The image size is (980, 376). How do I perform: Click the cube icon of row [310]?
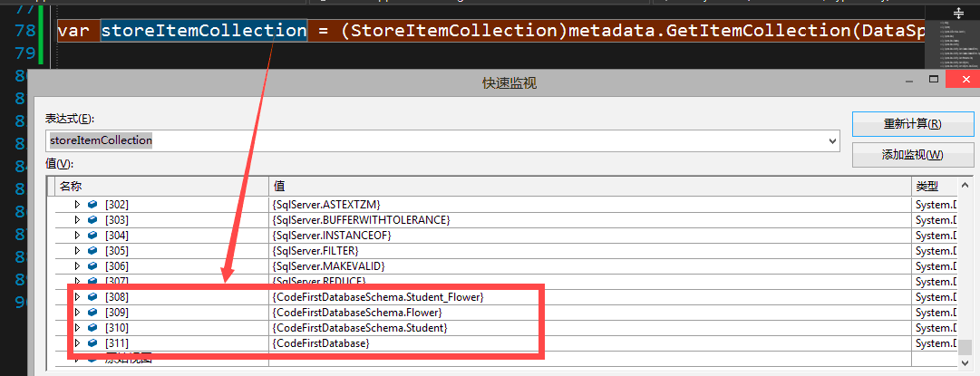pos(92,328)
